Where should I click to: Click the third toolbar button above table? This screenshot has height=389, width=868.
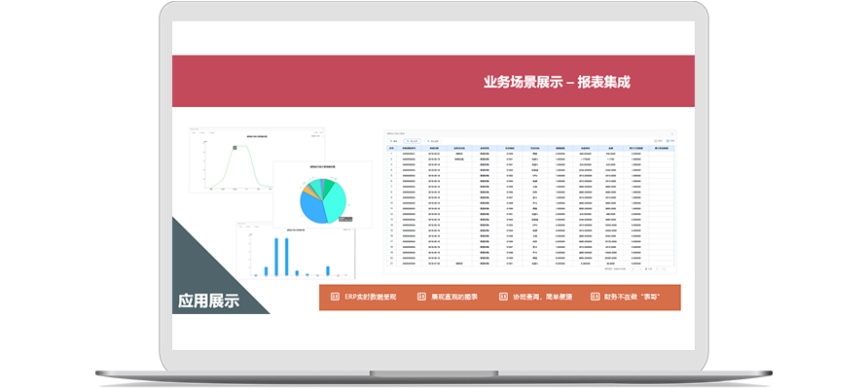click(x=434, y=141)
